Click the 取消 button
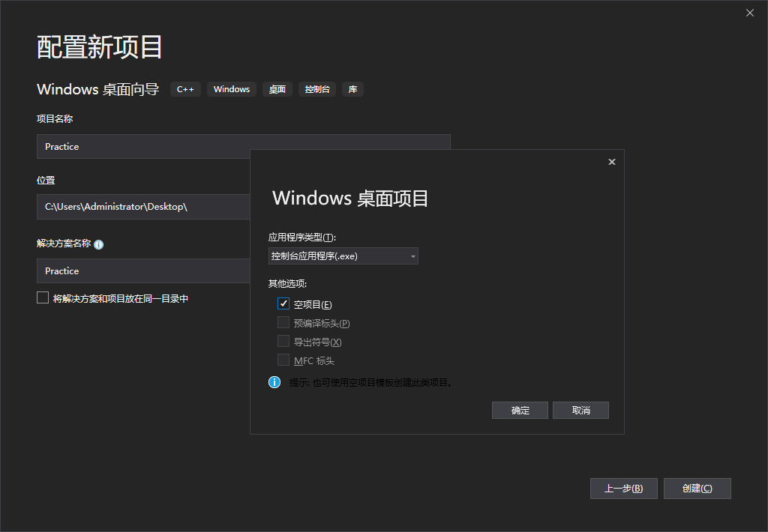Image resolution: width=768 pixels, height=532 pixels. tap(580, 410)
